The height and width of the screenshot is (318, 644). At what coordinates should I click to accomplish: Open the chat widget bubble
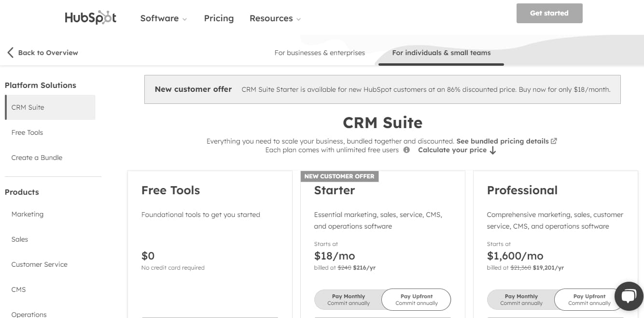coord(629,296)
